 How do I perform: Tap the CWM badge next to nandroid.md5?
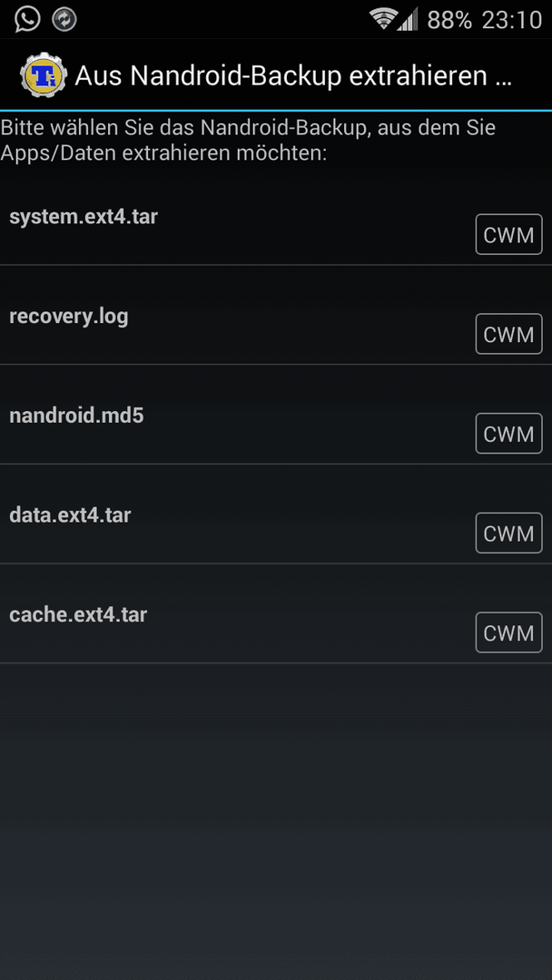tap(508, 433)
